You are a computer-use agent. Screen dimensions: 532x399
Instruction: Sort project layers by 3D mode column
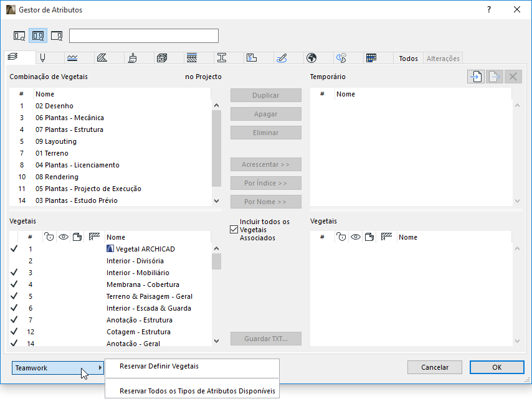(77, 237)
